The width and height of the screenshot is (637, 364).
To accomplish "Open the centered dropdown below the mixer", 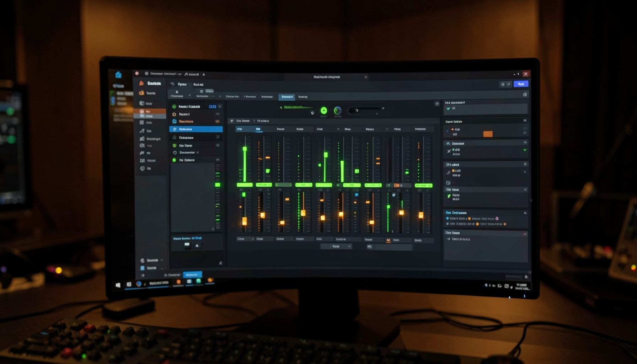I will pyautogui.click(x=336, y=246).
